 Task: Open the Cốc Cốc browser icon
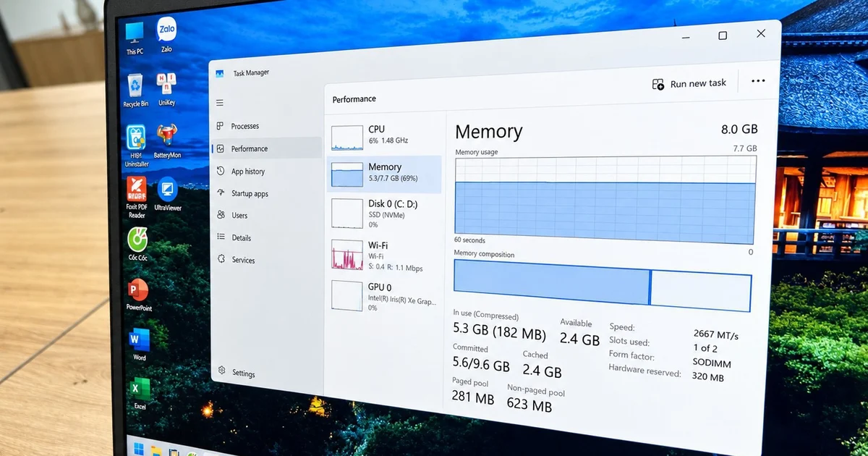(x=137, y=245)
